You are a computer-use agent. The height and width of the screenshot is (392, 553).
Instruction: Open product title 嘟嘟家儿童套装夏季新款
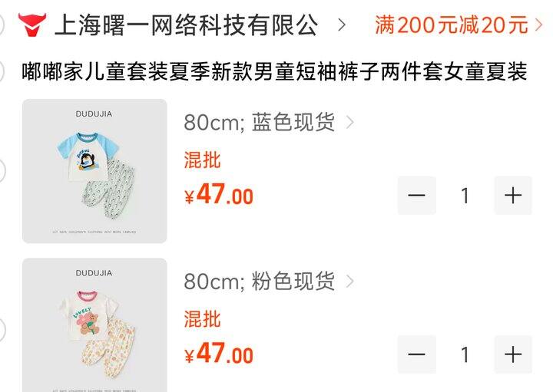(x=274, y=71)
